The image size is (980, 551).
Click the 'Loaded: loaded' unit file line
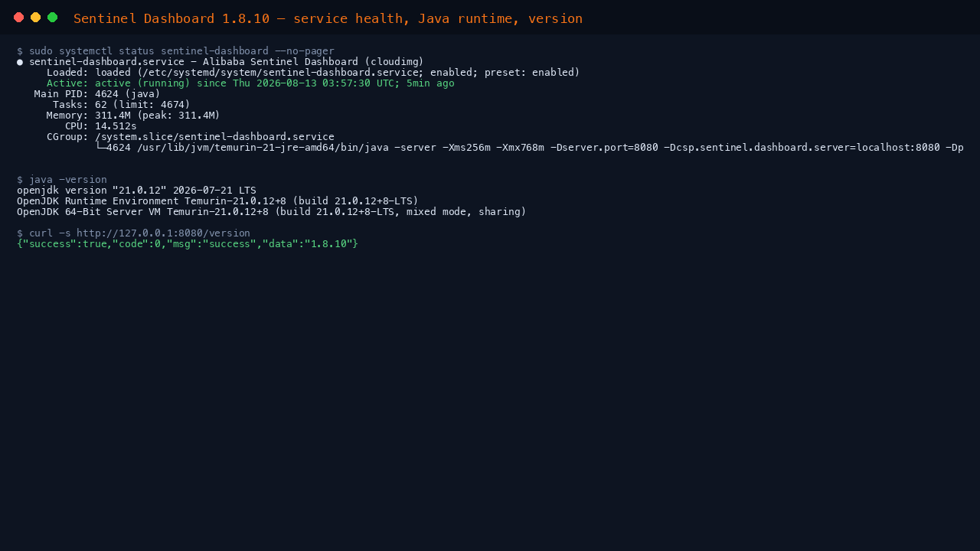(313, 73)
